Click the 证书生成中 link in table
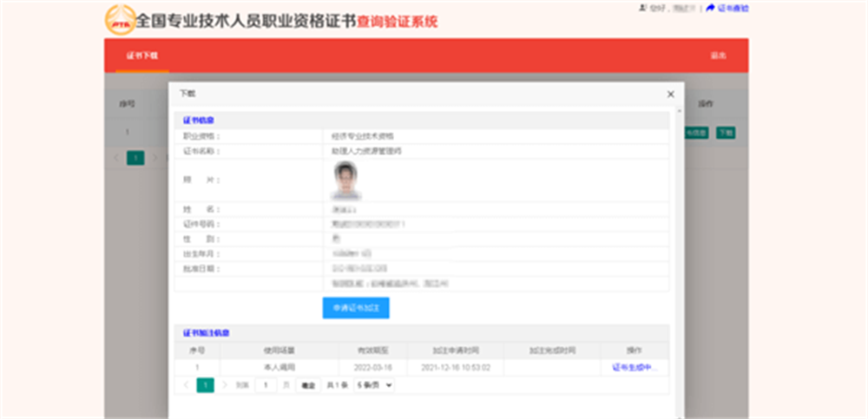This screenshot has width=868, height=419. click(x=635, y=368)
